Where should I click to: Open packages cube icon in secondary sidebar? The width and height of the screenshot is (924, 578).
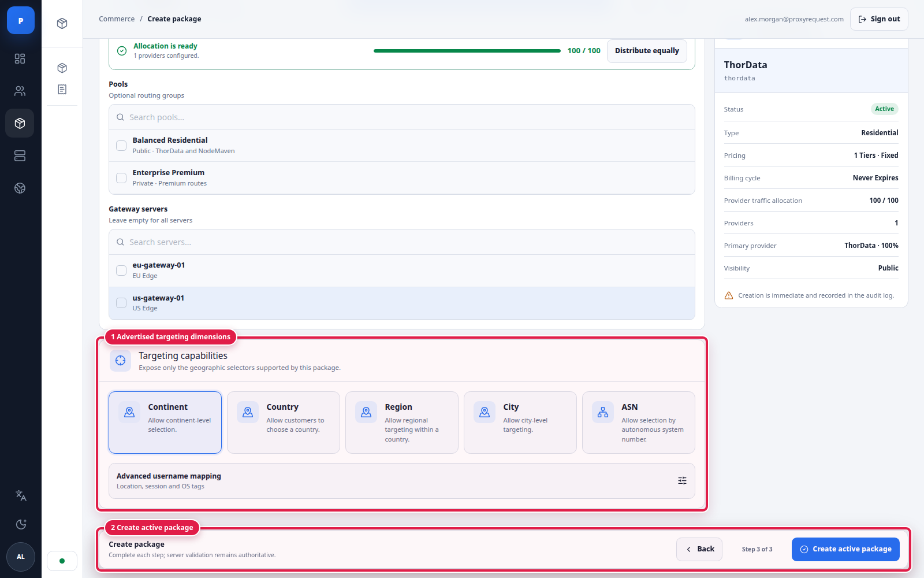pos(62,68)
